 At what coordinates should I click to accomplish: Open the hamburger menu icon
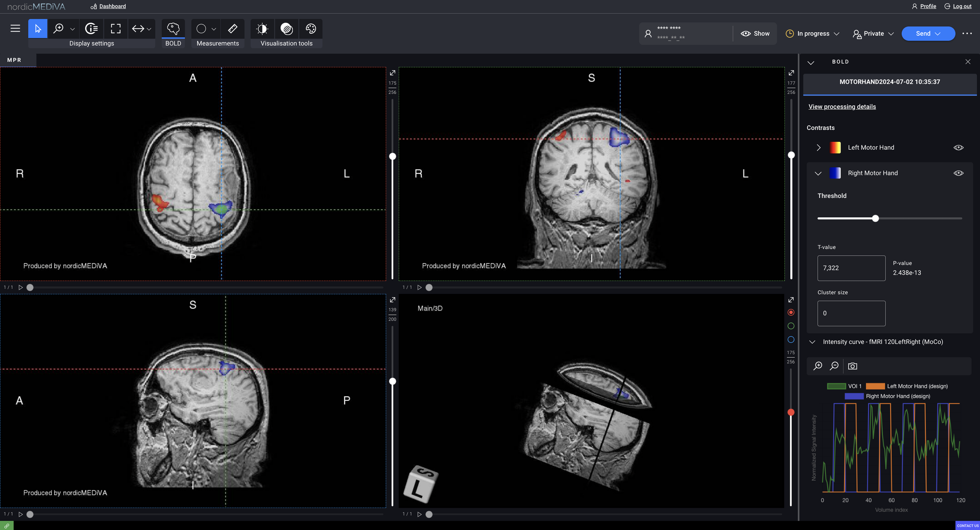[15, 29]
